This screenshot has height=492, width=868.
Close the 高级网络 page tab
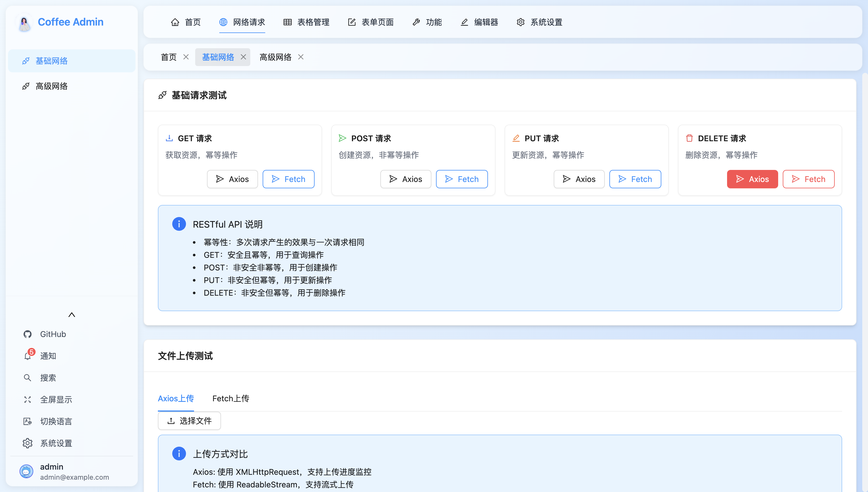[301, 57]
